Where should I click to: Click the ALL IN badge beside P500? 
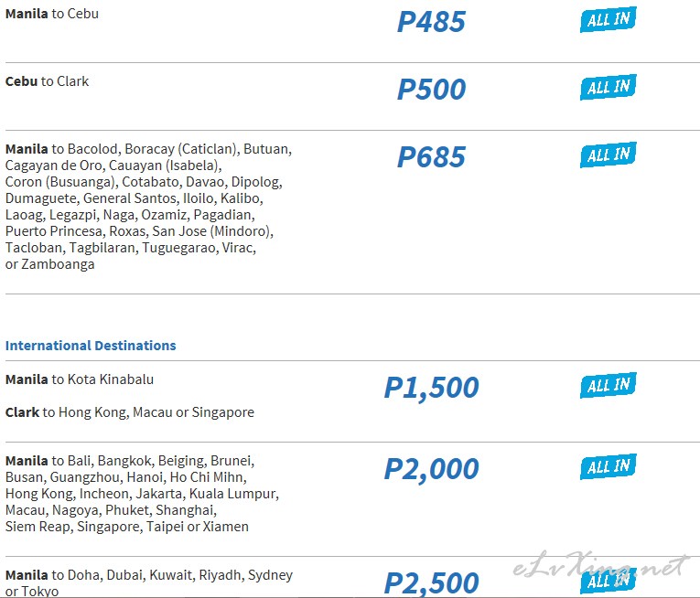[608, 88]
